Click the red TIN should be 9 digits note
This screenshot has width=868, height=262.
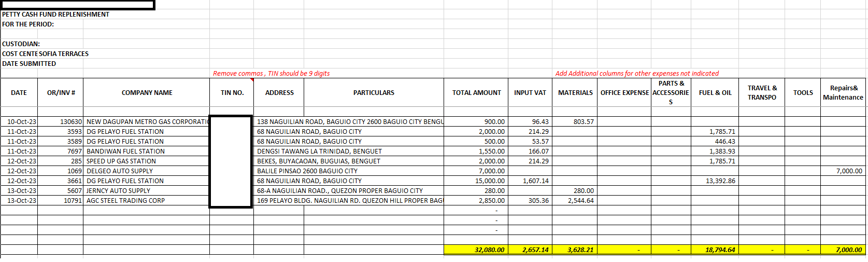point(271,74)
